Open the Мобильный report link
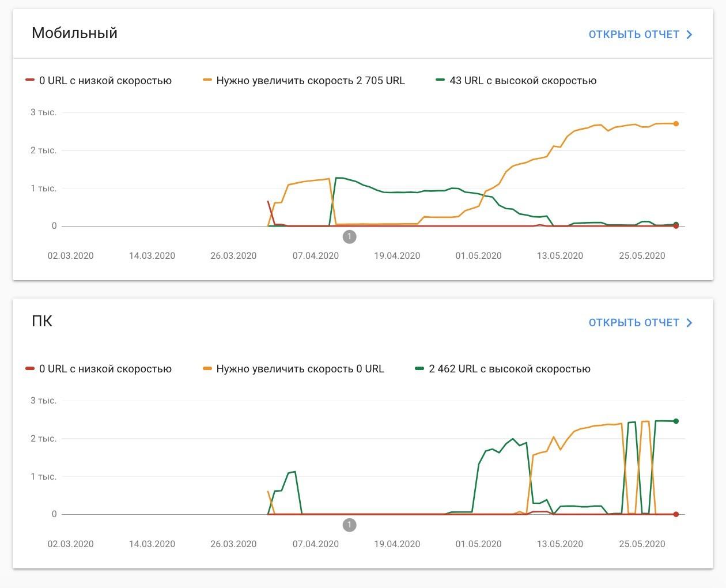This screenshot has height=588, width=726. (634, 35)
